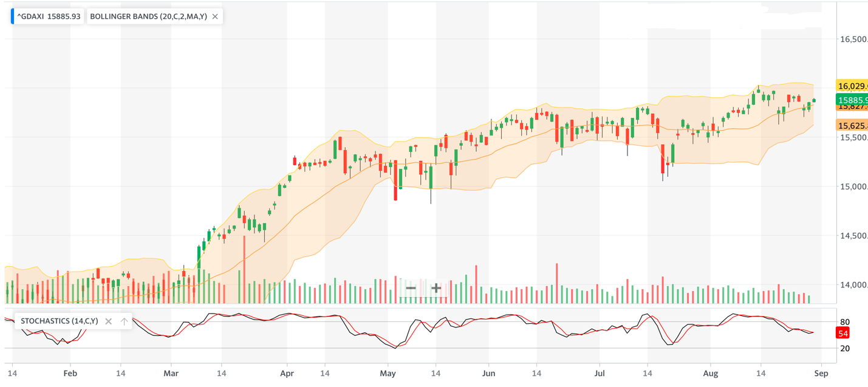Click the Apr label on the date axis

coord(287,373)
